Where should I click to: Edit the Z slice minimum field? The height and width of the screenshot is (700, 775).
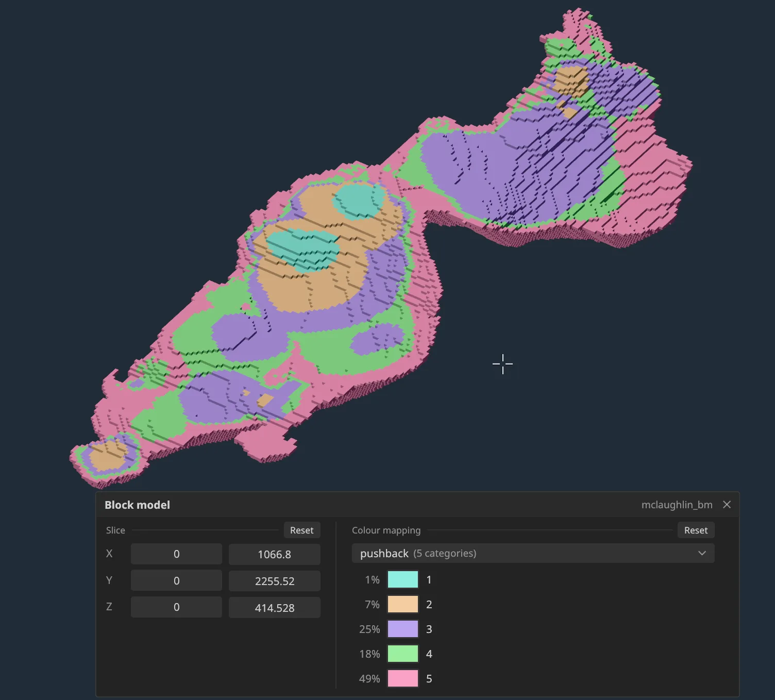[176, 607]
